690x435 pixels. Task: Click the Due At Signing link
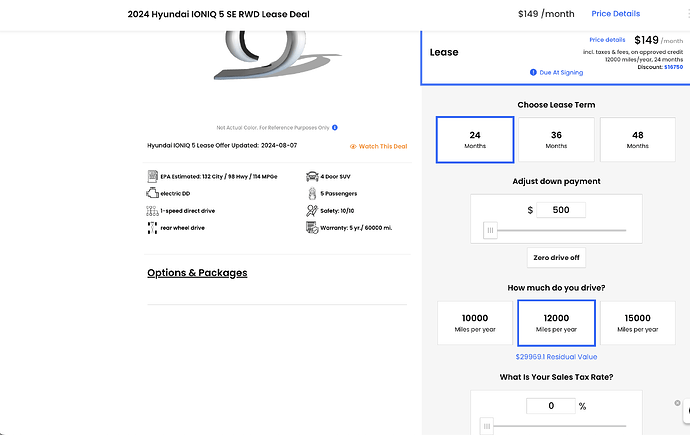pos(561,73)
